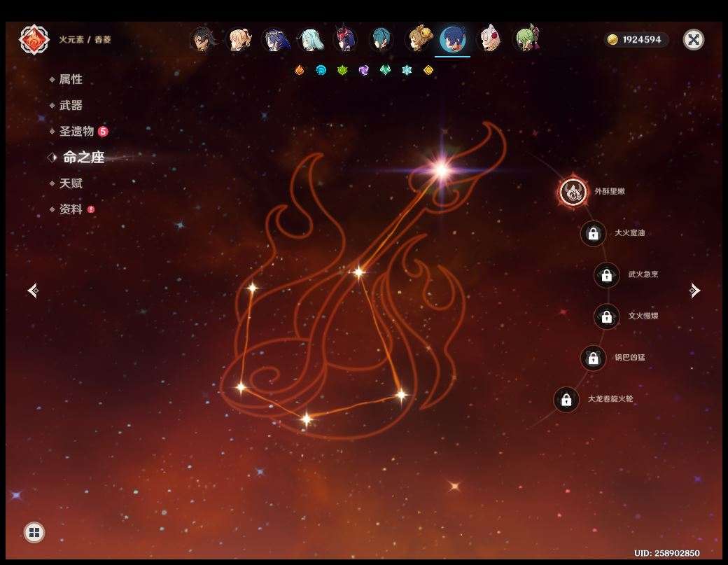Click the red exclamation badge on 资料

(x=92, y=209)
